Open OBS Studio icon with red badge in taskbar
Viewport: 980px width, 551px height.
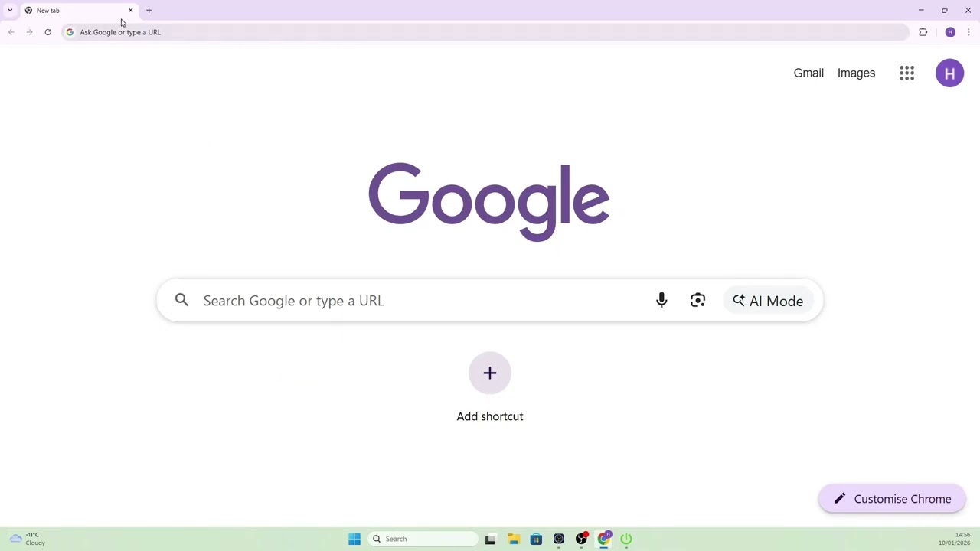click(581, 539)
